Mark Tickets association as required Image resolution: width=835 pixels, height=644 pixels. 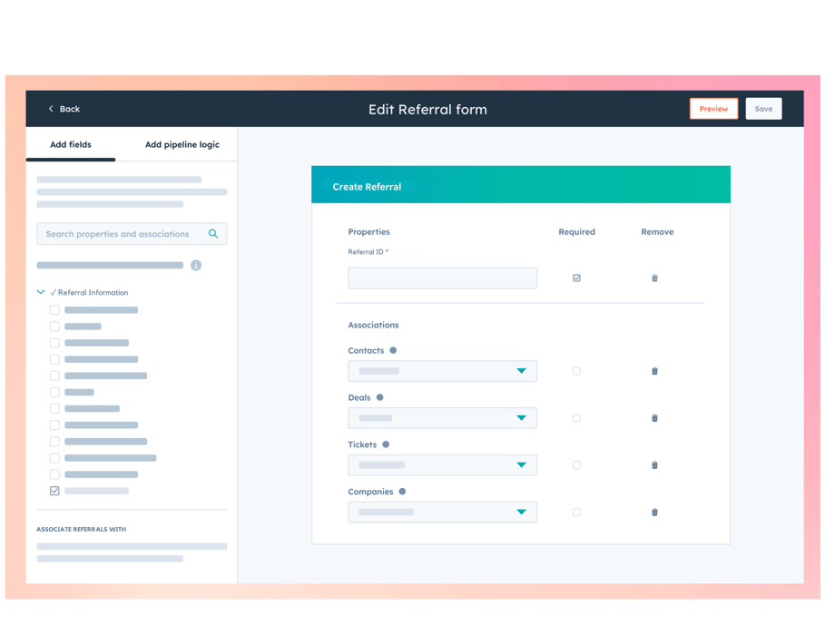click(576, 465)
